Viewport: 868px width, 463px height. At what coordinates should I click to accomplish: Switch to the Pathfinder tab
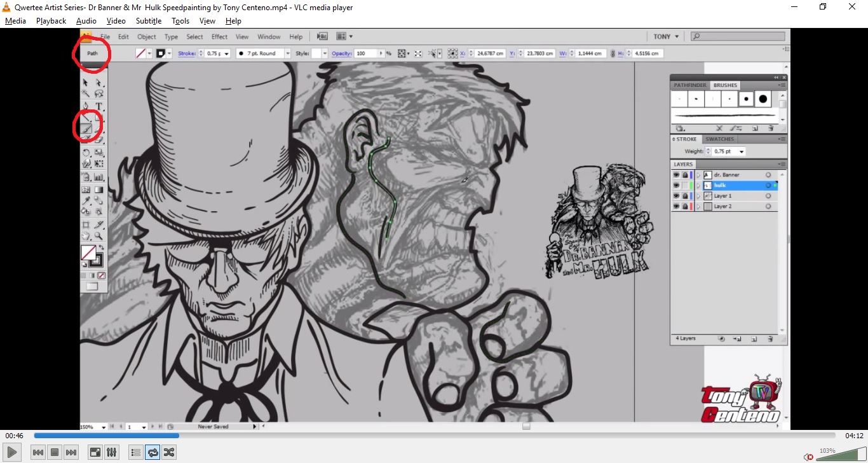[690, 85]
